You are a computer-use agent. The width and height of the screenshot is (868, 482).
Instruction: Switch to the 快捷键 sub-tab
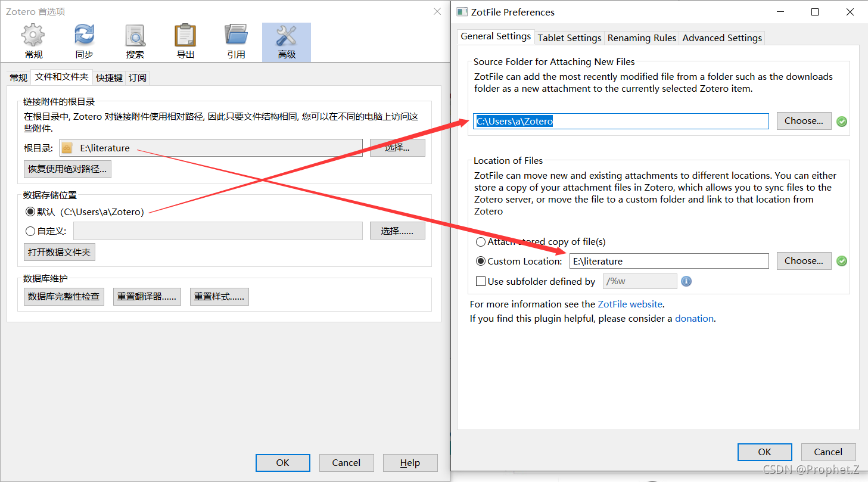click(x=110, y=77)
